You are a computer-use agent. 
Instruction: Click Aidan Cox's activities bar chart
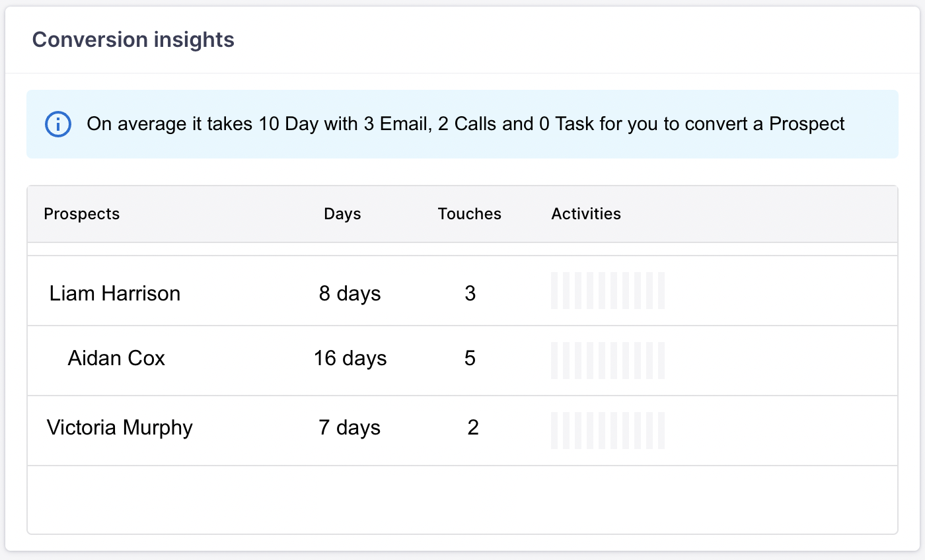[608, 361]
